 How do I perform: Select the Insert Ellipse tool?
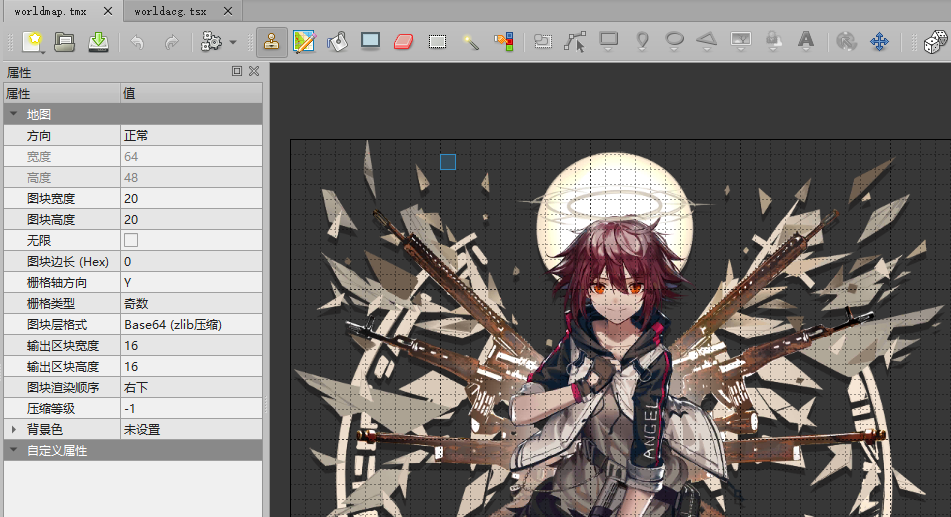click(x=674, y=42)
